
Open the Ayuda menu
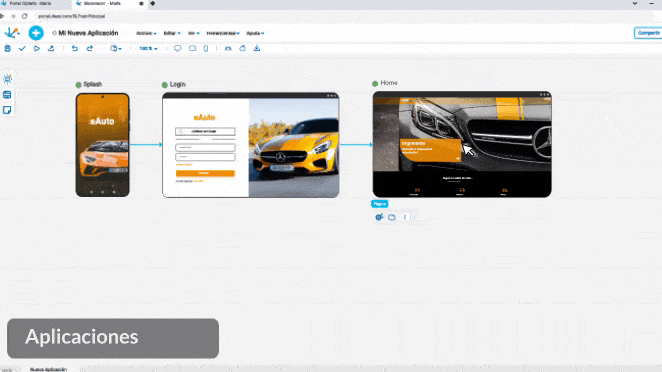[255, 33]
